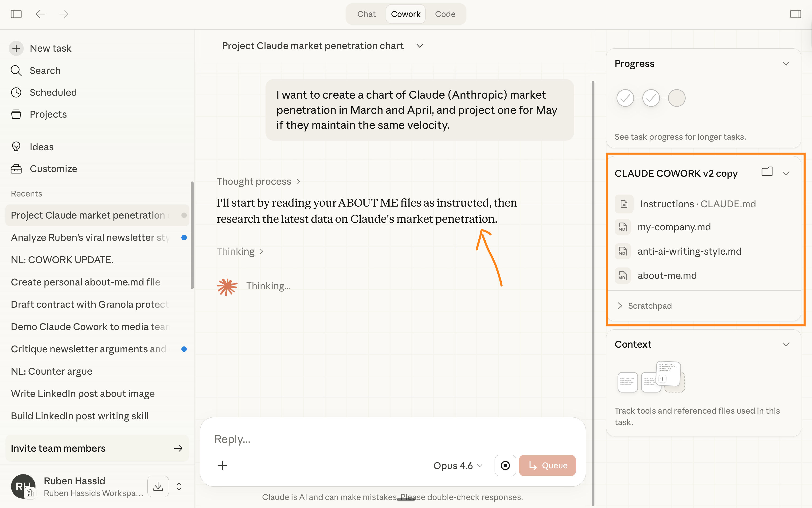Click the add attachment plus icon
The image size is (812, 508).
[222, 465]
